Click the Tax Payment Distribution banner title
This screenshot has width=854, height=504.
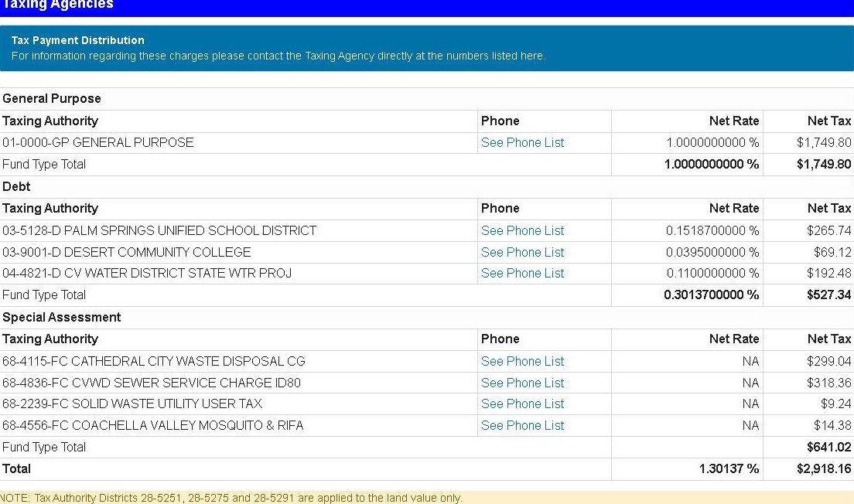(78, 40)
